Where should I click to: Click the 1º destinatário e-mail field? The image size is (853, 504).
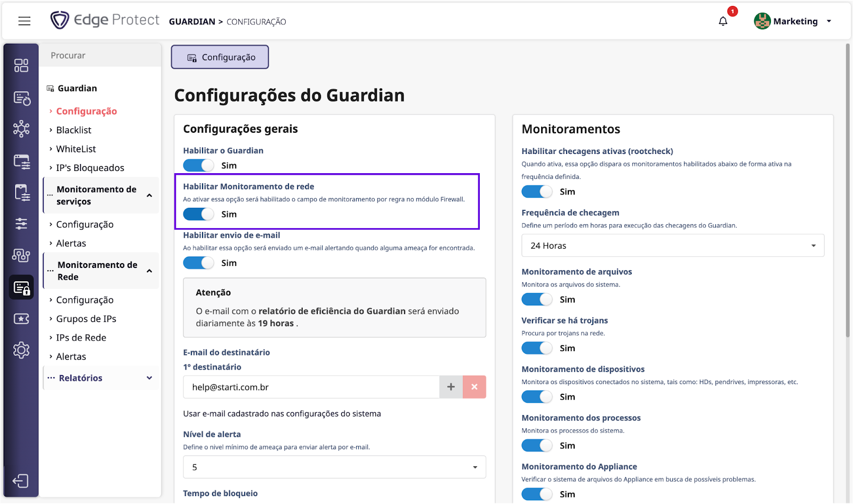311,387
